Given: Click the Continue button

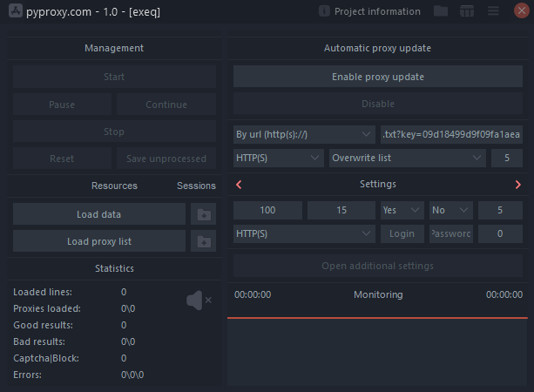Looking at the screenshot, I should pyautogui.click(x=166, y=105).
